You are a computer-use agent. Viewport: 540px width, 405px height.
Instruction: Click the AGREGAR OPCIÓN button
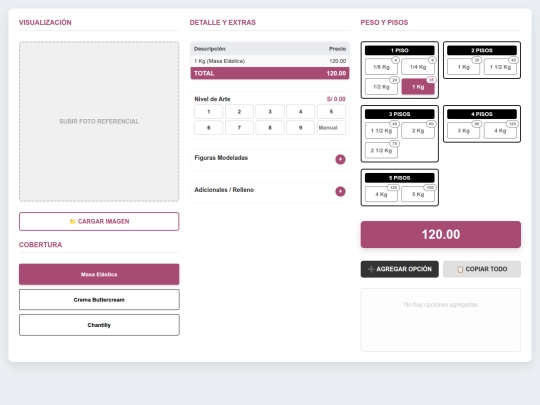click(x=399, y=269)
